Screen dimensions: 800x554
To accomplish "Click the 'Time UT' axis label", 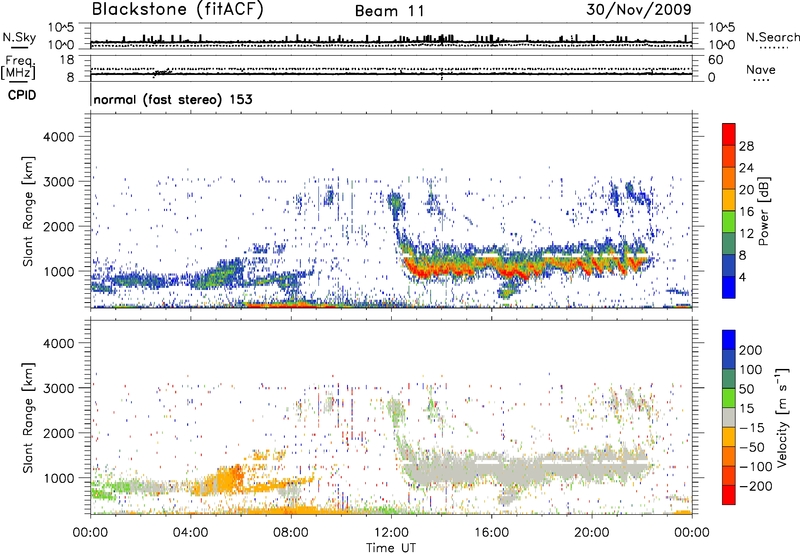I will [x=391, y=548].
